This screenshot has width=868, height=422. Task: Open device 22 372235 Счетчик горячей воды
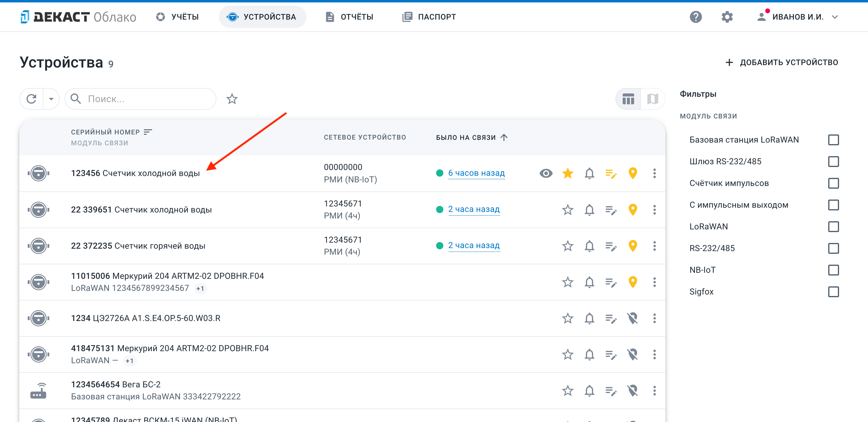point(138,246)
